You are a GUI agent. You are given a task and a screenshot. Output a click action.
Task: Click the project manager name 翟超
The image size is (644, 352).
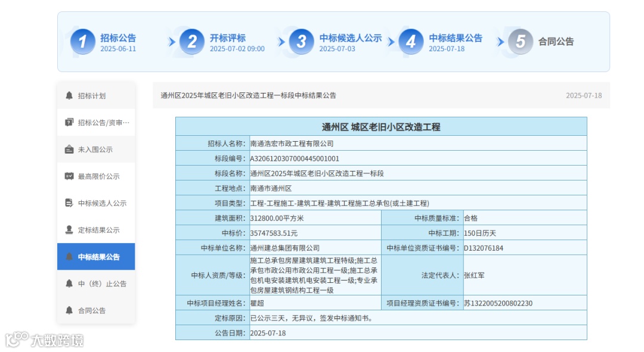[257, 303]
